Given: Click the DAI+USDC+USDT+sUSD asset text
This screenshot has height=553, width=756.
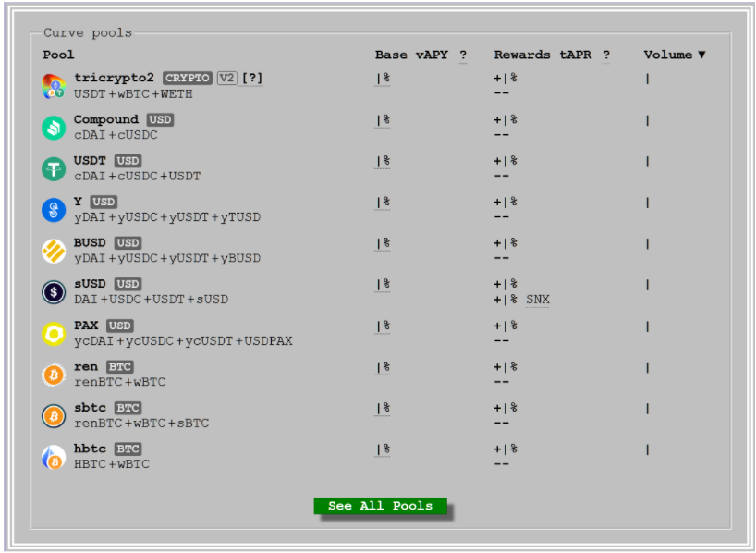Looking at the screenshot, I should tap(151, 300).
